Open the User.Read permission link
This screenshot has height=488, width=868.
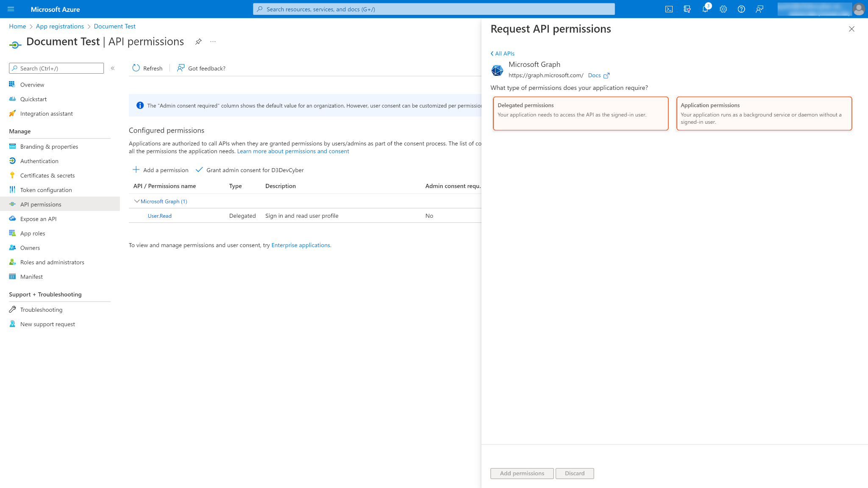[x=159, y=216]
